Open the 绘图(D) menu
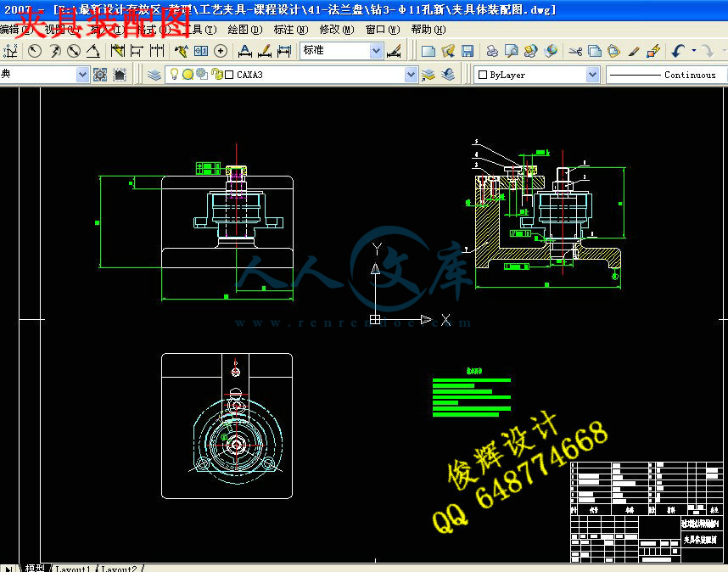Image resolution: width=728 pixels, height=572 pixels. pos(245,30)
